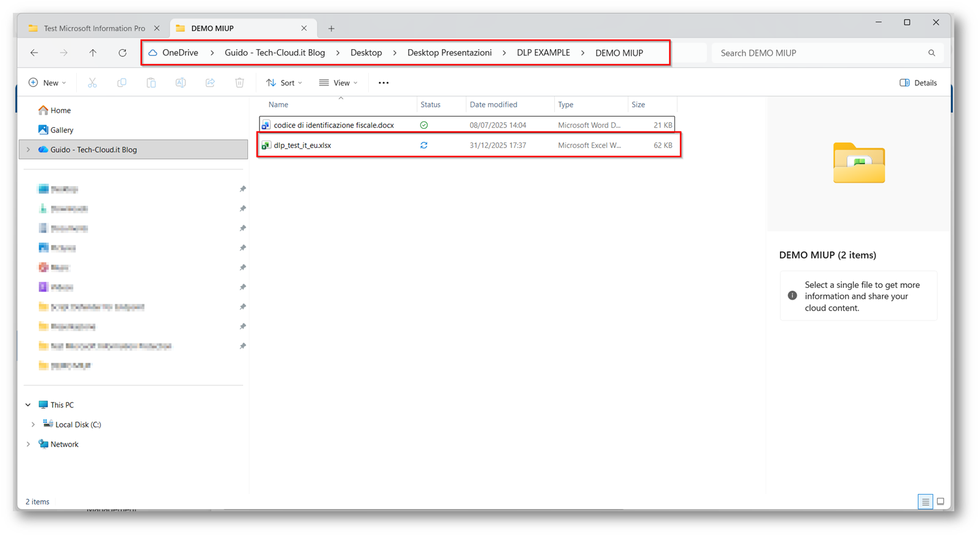Image resolution: width=980 pixels, height=537 pixels.
Task: Expand the Local Disk (C:) tree node
Action: pos(33,425)
